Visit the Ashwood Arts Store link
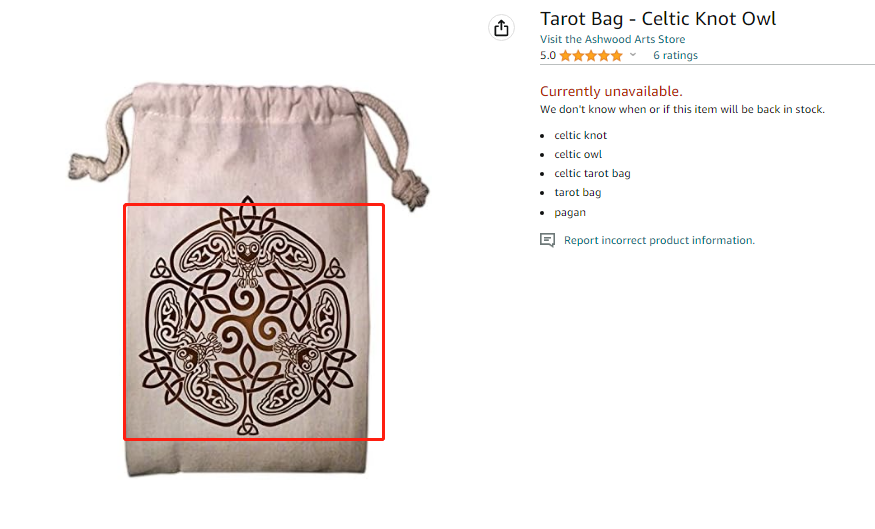This screenshot has height=529, width=875. (x=635, y=39)
